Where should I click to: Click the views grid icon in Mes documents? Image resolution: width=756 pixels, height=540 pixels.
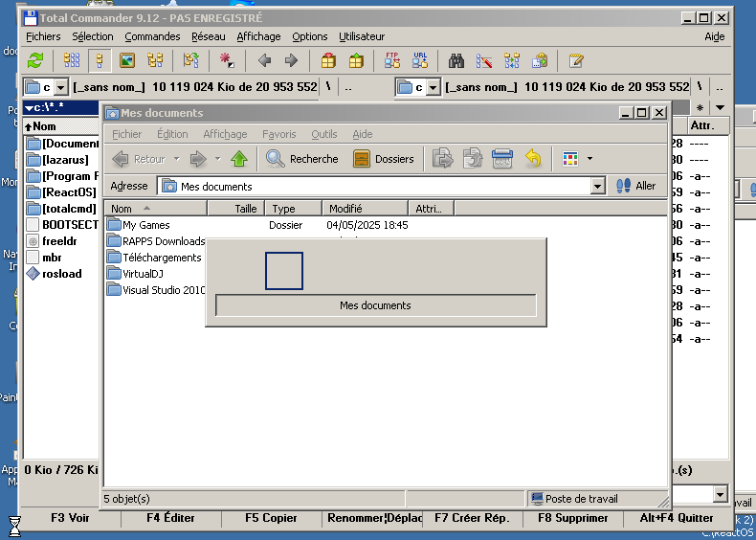click(570, 159)
